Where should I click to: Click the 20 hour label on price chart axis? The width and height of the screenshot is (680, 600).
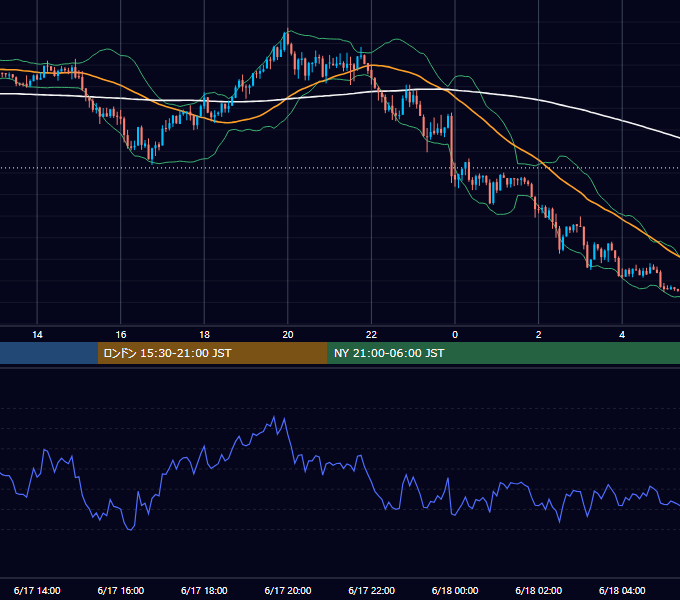click(x=288, y=335)
